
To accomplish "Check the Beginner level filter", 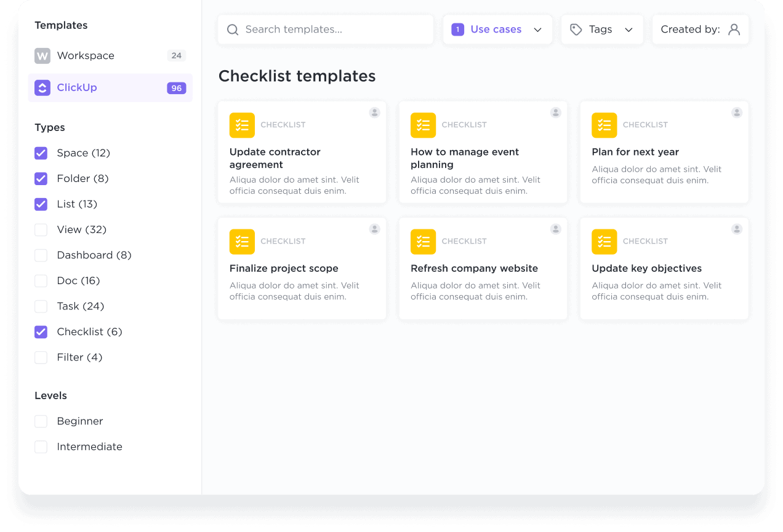I will [41, 421].
